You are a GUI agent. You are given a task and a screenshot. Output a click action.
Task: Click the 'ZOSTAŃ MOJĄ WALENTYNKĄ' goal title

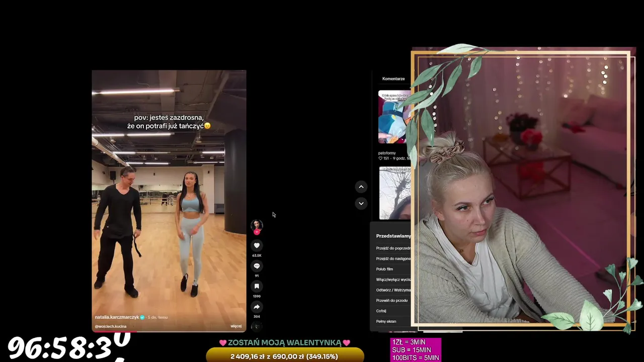(285, 343)
